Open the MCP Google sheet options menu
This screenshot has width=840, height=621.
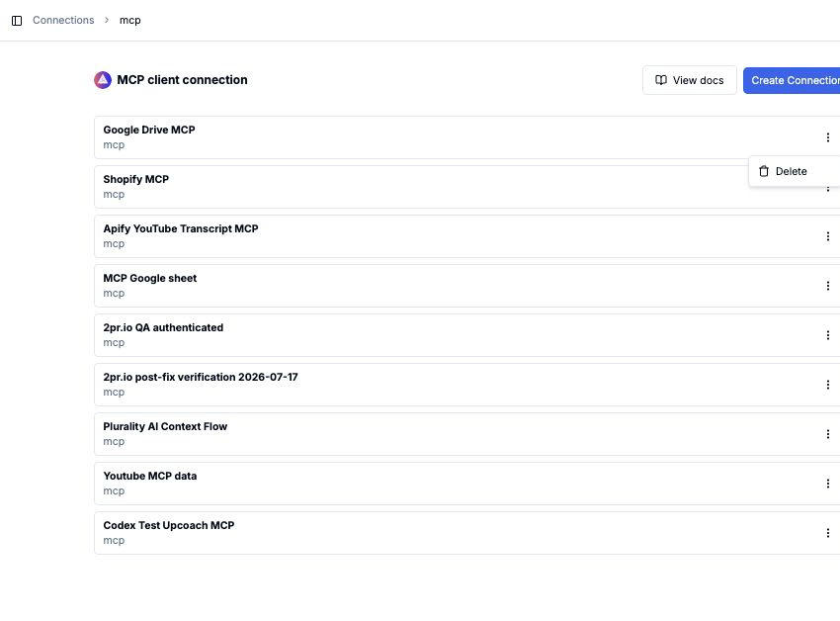[828, 286]
